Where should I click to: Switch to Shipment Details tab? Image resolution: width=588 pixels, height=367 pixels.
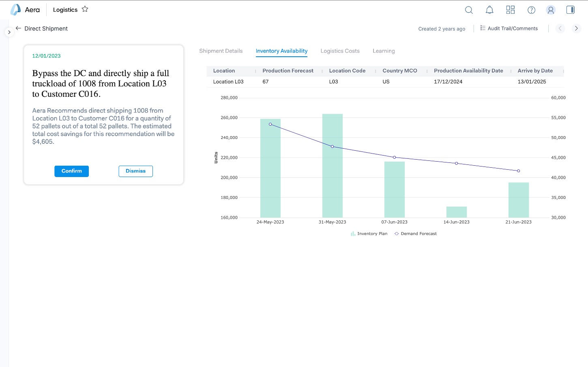tap(221, 51)
